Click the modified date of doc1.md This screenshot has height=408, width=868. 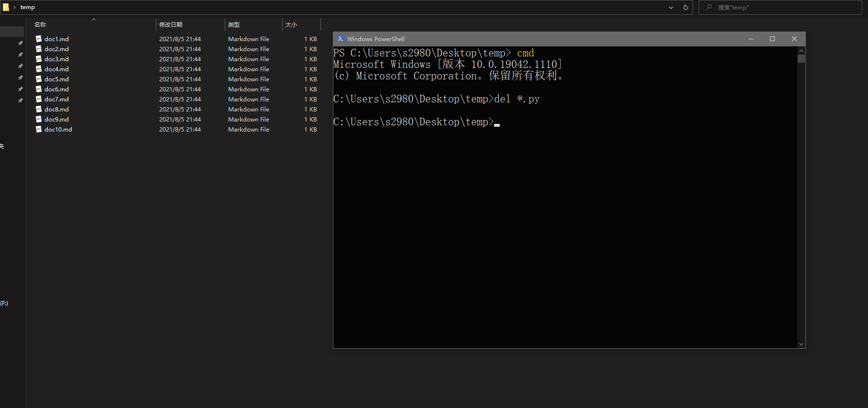pyautogui.click(x=180, y=39)
